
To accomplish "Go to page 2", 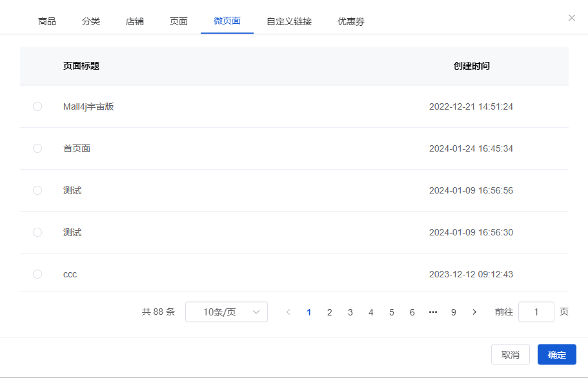I will tap(329, 312).
